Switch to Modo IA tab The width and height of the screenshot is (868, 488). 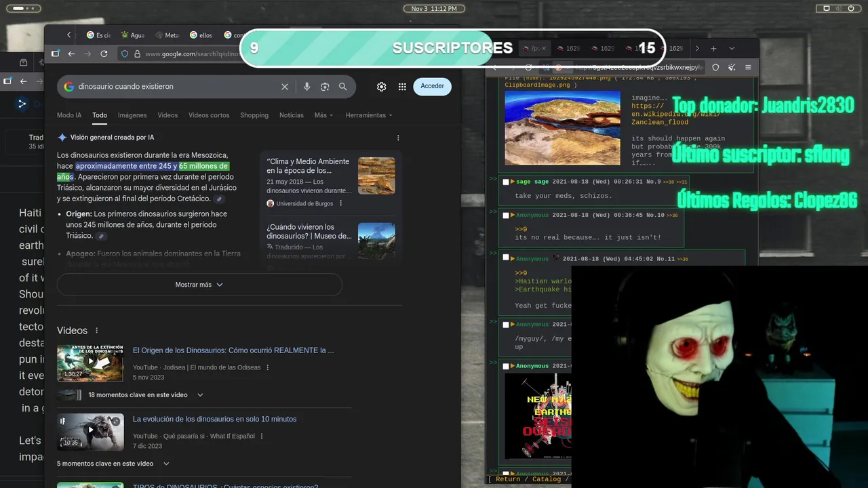[69, 115]
